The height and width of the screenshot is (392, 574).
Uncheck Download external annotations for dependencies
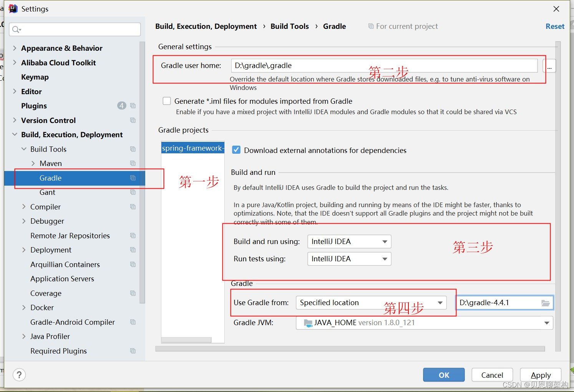tap(236, 150)
